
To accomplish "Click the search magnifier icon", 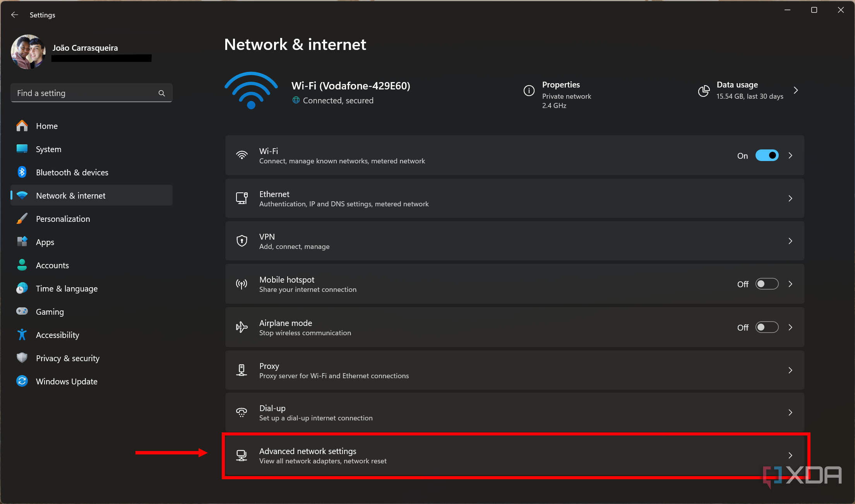I will click(162, 93).
